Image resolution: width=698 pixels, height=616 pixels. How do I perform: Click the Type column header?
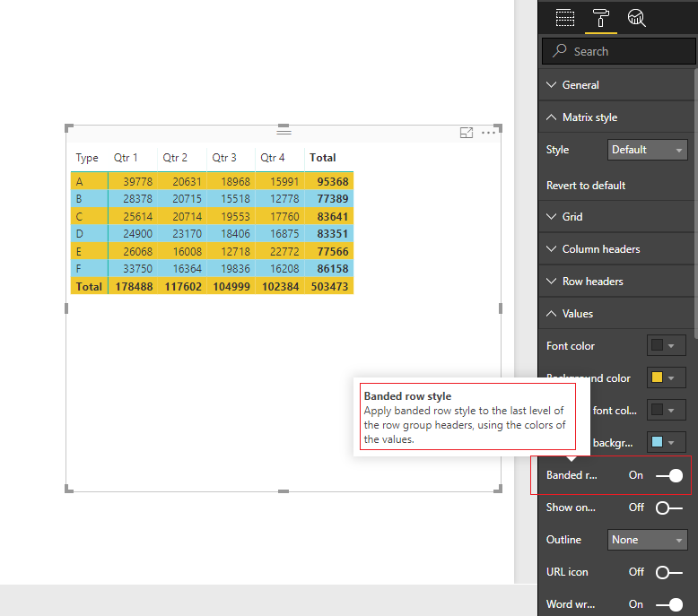[x=87, y=158]
